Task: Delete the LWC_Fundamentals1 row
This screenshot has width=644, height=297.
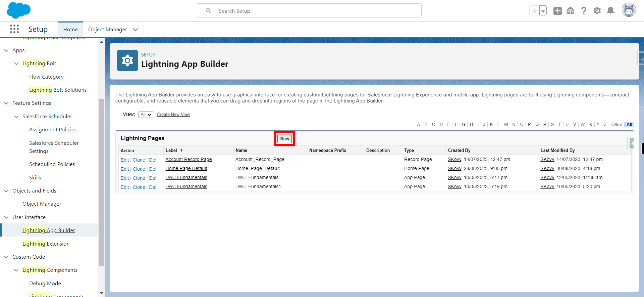Action: pos(153,187)
